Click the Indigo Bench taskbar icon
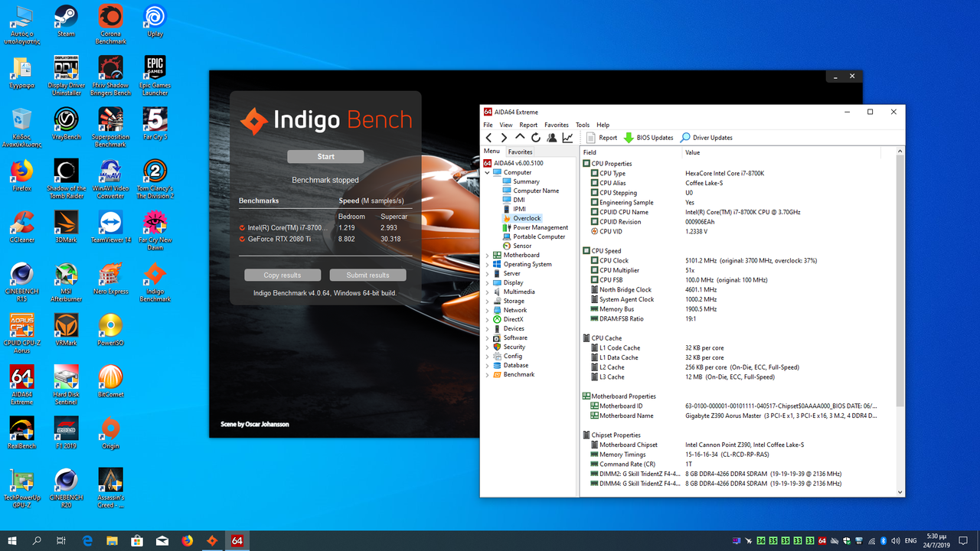The width and height of the screenshot is (980, 551). coord(212,540)
